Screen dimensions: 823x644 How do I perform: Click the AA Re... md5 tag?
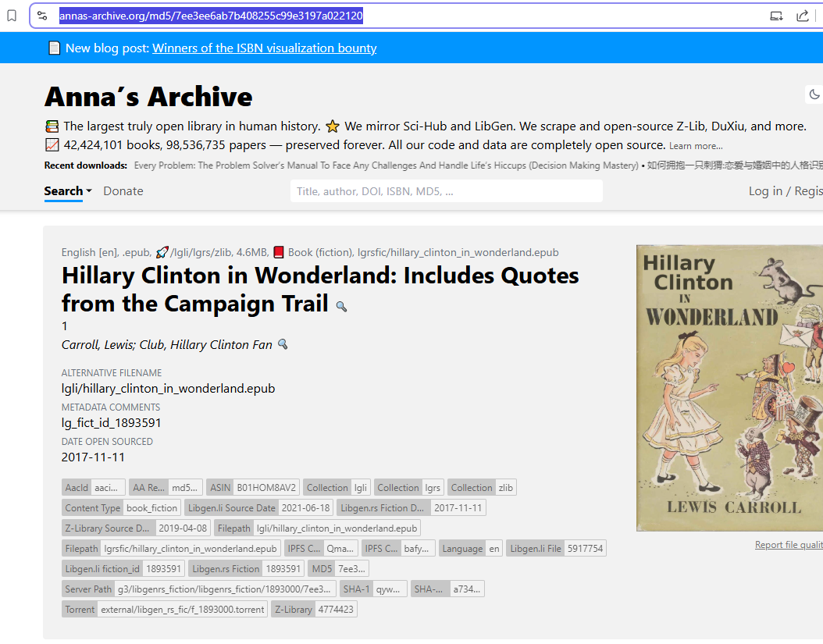(166, 488)
